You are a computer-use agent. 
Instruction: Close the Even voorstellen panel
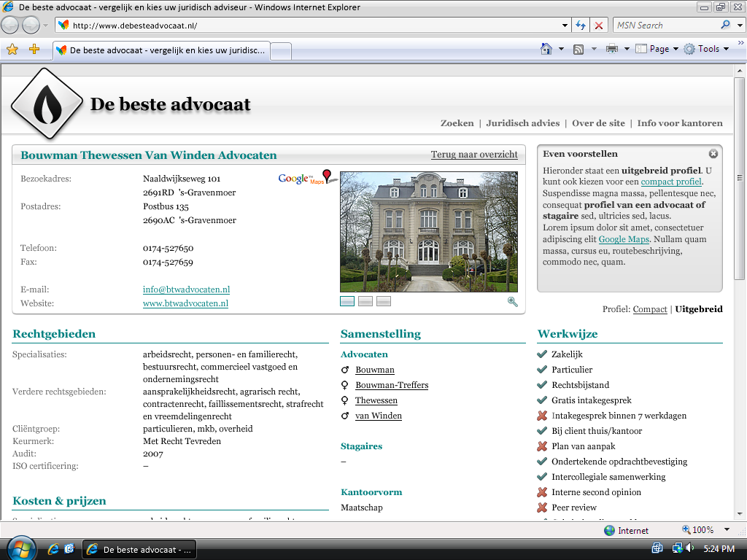(x=713, y=154)
